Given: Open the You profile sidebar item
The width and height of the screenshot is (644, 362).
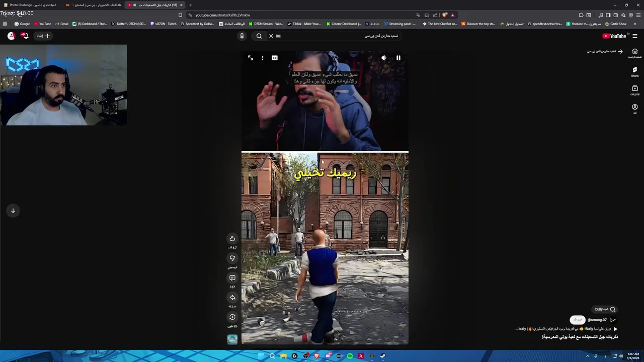Looking at the screenshot, I should pyautogui.click(x=635, y=109).
